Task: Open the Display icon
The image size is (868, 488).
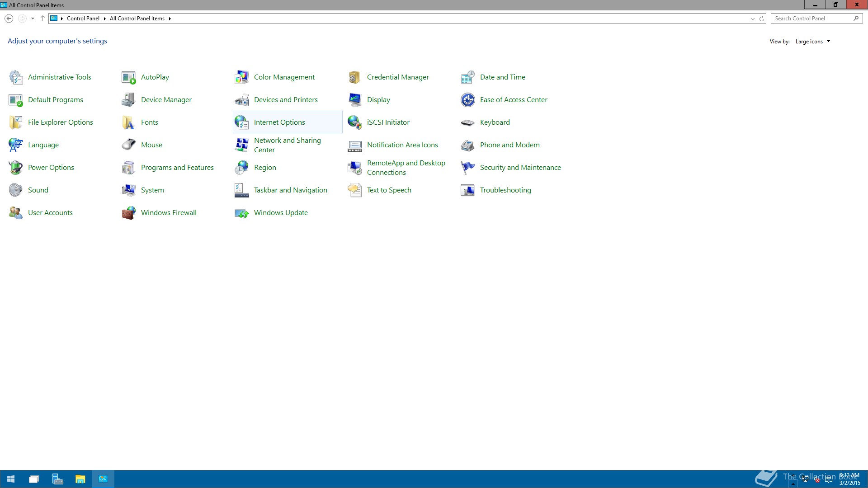Action: [355, 100]
